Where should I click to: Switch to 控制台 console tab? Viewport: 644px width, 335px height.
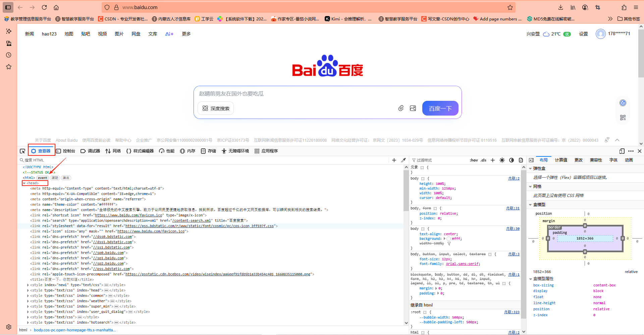65,151
